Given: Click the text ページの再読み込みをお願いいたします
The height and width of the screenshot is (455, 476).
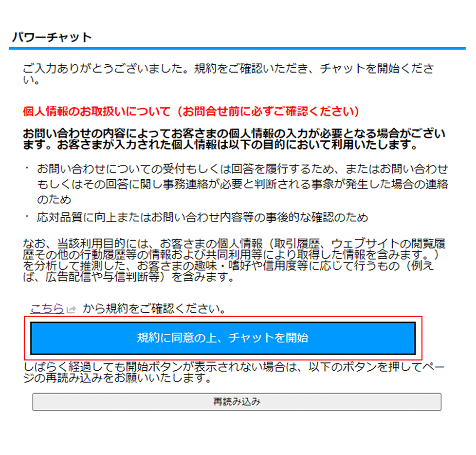Looking at the screenshot, I should pos(234,373).
